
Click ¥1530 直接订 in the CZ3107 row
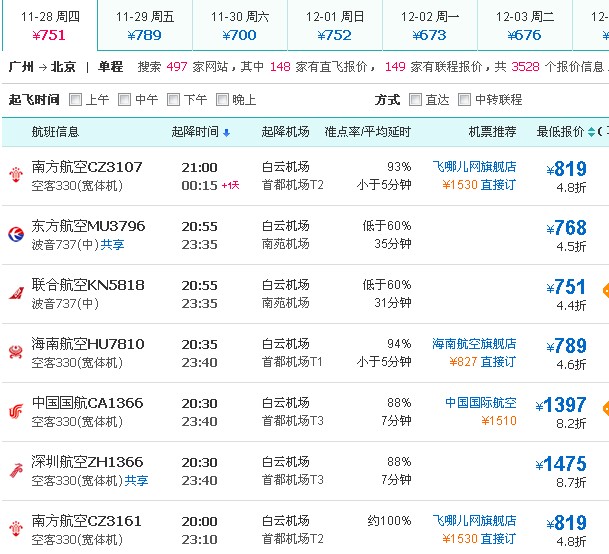pos(479,185)
